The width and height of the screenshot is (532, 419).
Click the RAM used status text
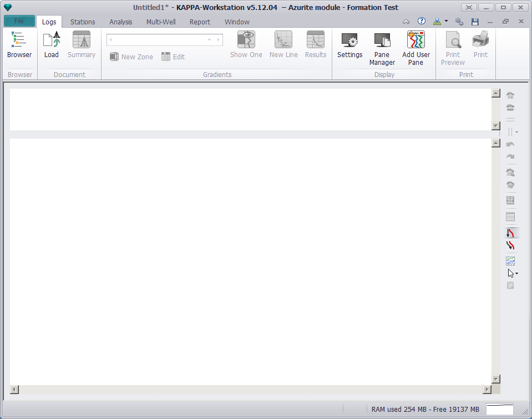(425, 410)
